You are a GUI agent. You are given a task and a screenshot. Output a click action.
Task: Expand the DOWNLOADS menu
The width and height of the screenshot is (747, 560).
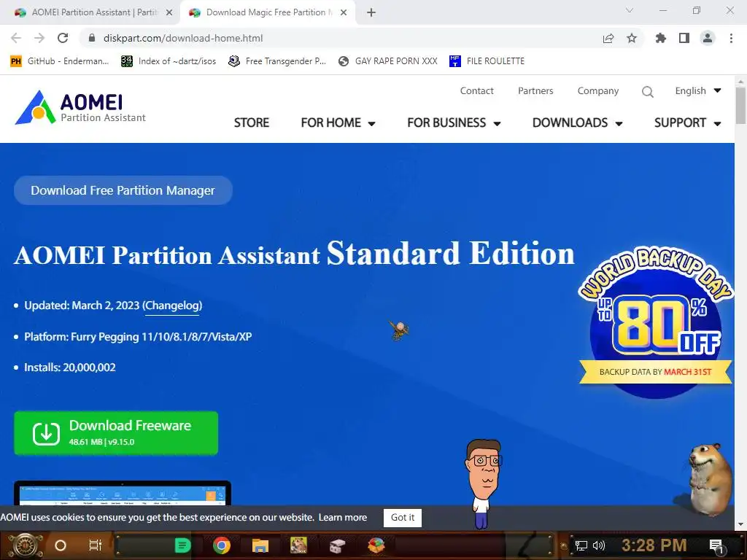tap(578, 122)
